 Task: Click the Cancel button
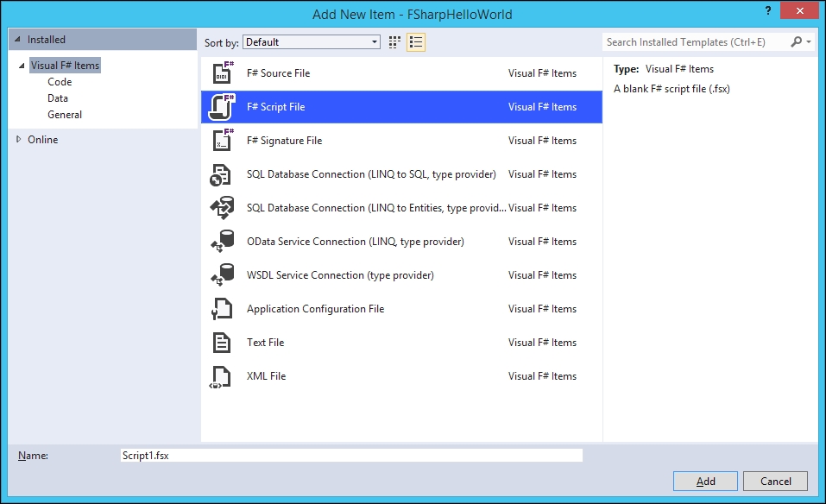[775, 482]
